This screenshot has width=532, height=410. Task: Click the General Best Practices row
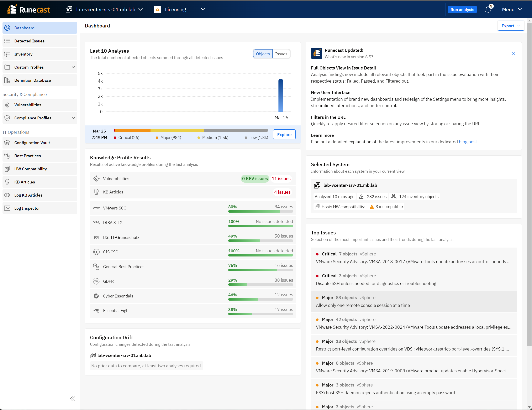click(193, 267)
